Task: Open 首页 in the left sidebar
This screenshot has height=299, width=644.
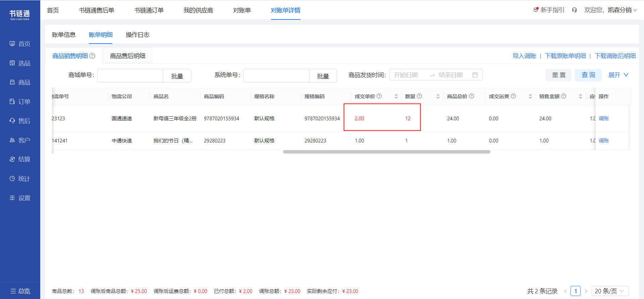Action: point(20,44)
